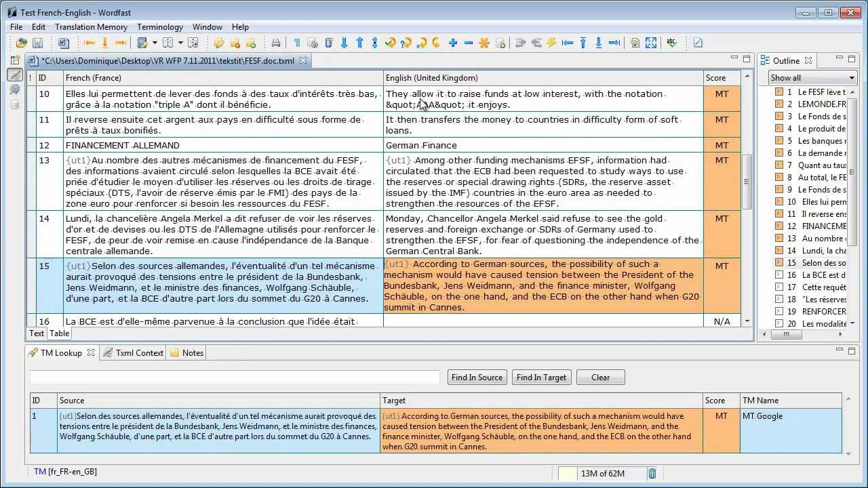Click the heap status 13M of 62M

pos(602,474)
